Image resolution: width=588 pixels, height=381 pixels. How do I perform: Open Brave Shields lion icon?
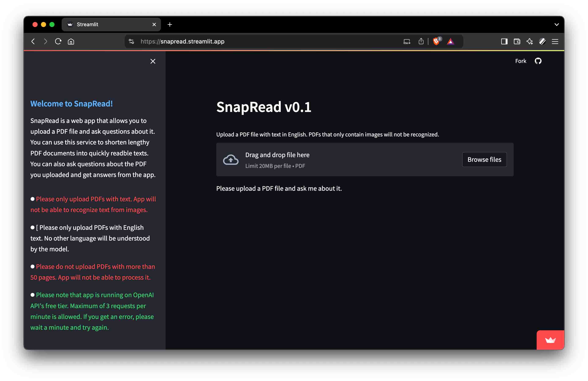[437, 41]
